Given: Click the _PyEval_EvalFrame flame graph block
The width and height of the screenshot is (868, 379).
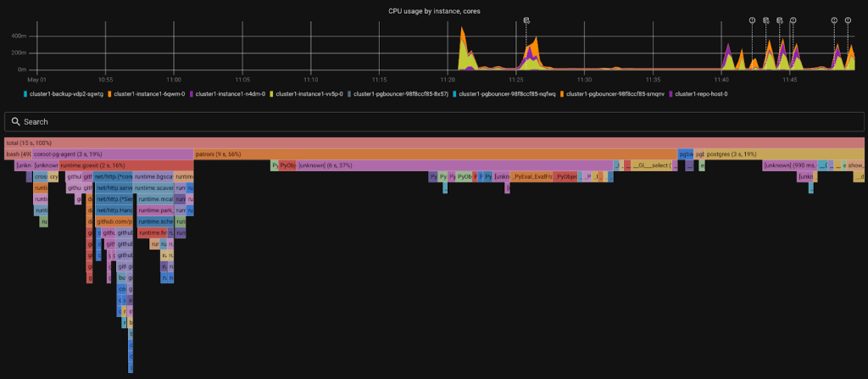Looking at the screenshot, I should pos(531,177).
